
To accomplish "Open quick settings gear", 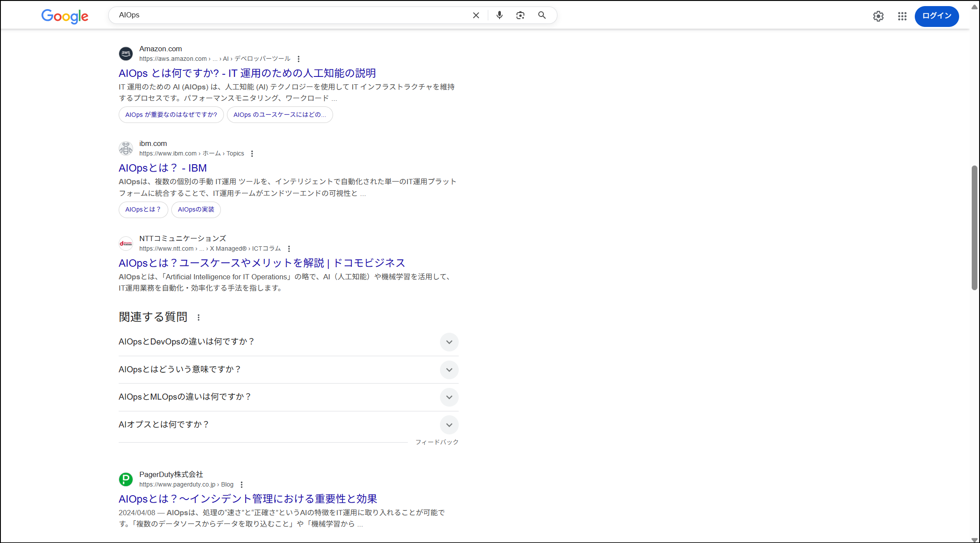I will 878,16.
